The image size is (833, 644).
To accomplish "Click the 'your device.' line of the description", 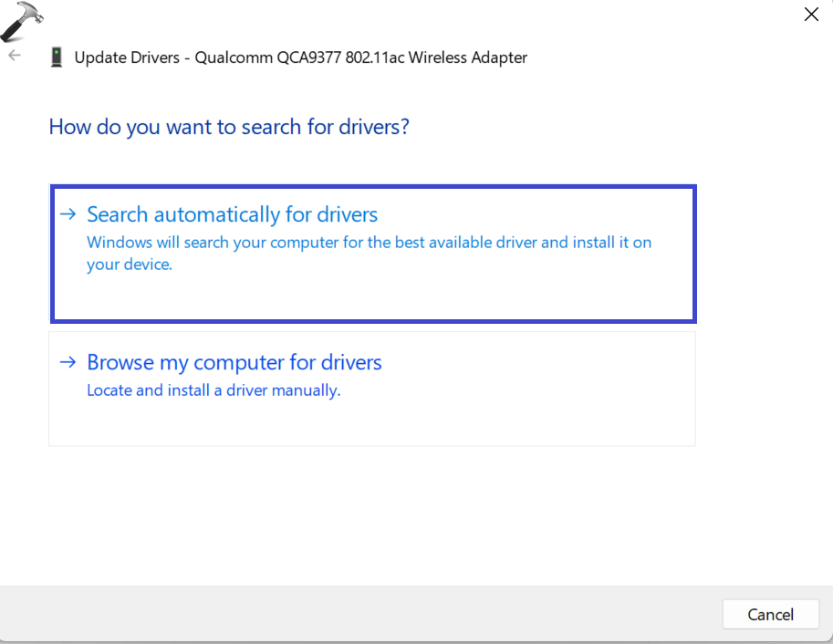I will [x=129, y=265].
